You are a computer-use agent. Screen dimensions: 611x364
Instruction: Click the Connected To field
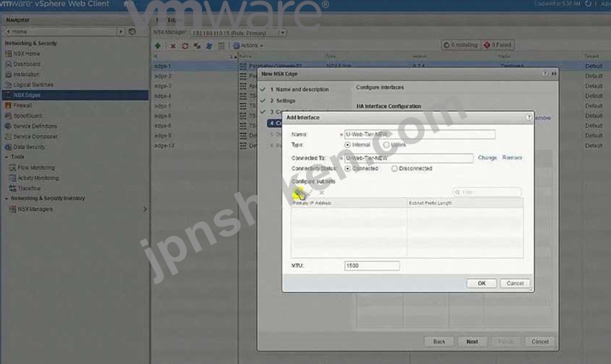[409, 158]
